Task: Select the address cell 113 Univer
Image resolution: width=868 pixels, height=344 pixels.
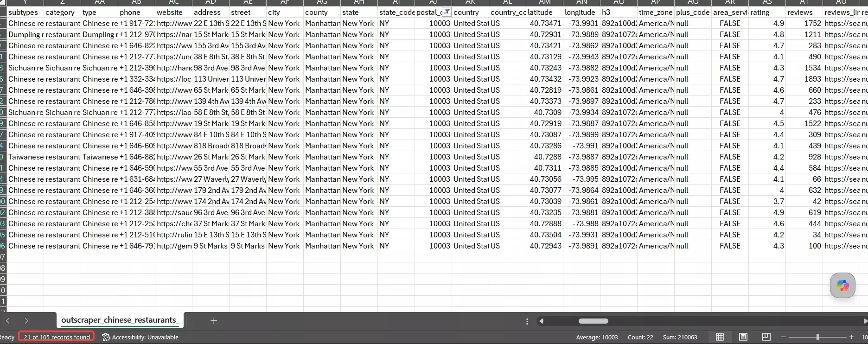Action: point(211,79)
